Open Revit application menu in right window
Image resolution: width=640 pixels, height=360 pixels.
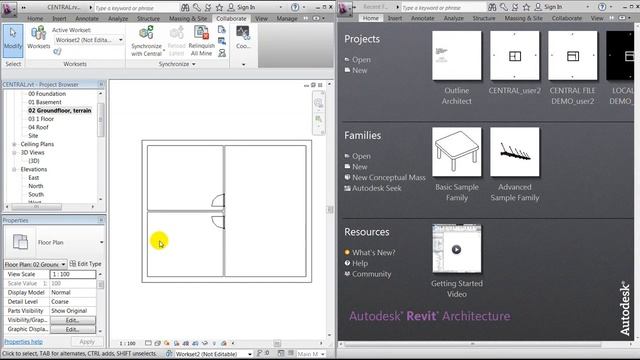(x=344, y=8)
